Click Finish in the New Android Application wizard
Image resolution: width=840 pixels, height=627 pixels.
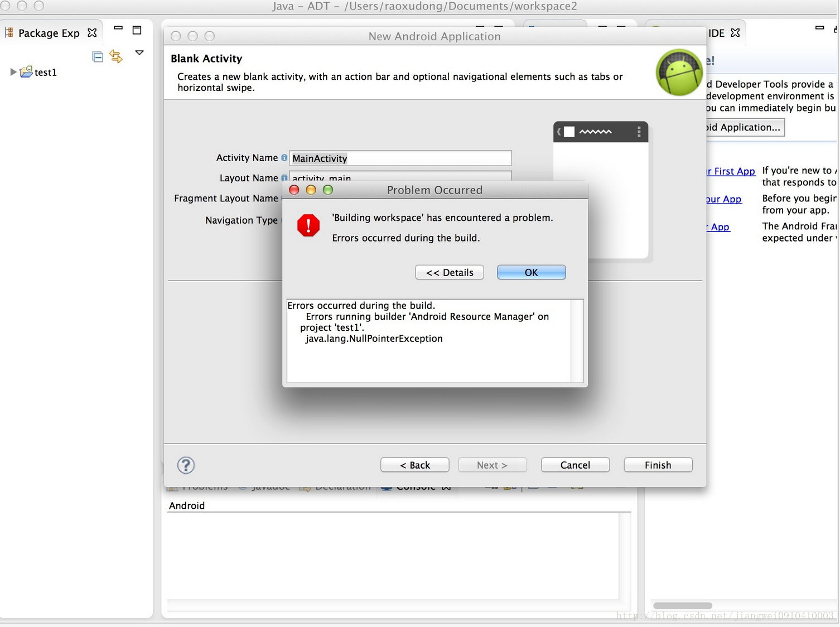click(x=658, y=465)
